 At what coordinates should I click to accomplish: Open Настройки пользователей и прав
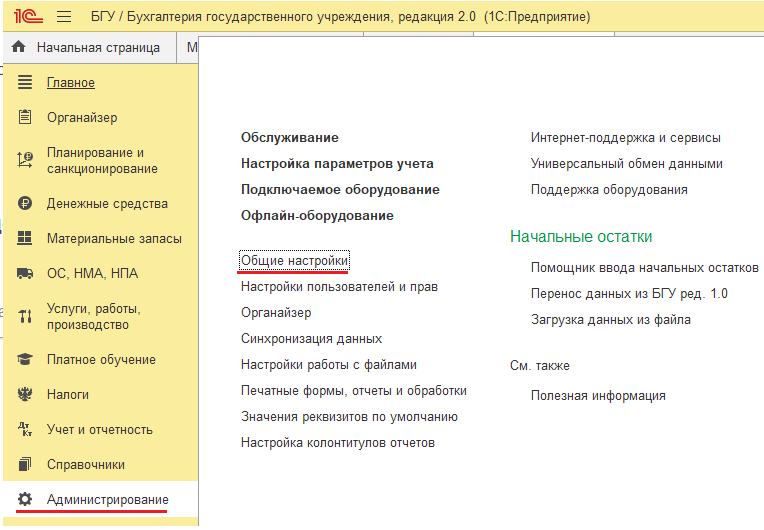click(x=340, y=287)
